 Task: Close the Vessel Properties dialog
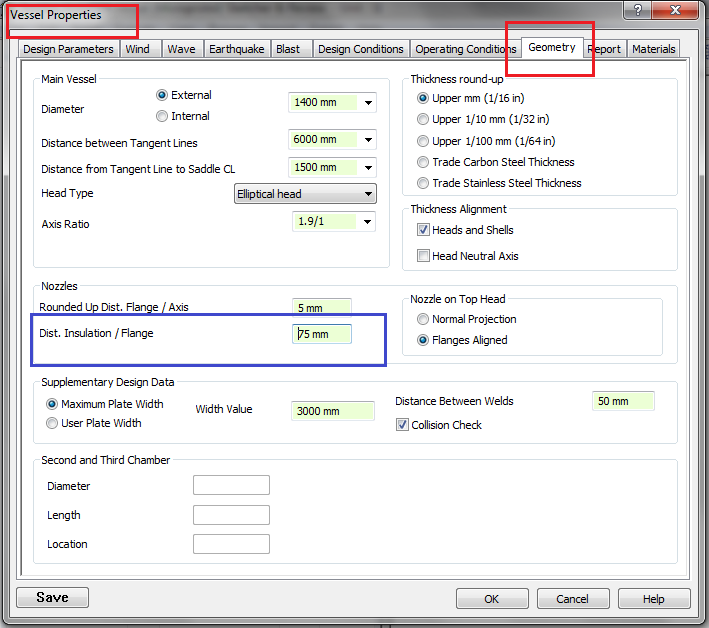click(x=675, y=9)
